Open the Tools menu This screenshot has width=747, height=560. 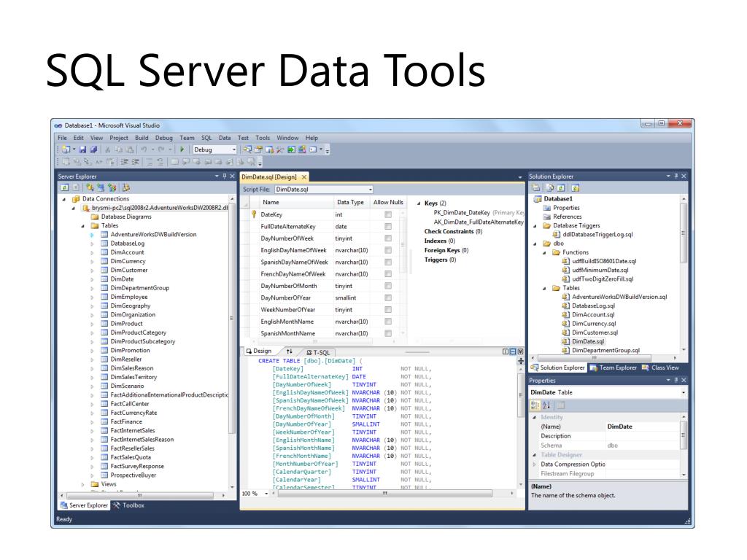coord(263,138)
